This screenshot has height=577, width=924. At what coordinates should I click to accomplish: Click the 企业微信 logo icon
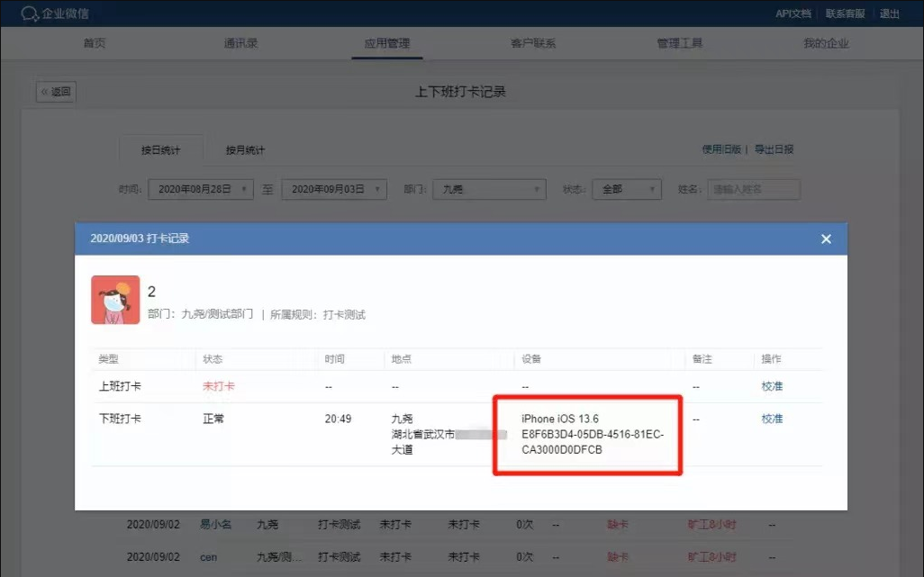point(30,14)
